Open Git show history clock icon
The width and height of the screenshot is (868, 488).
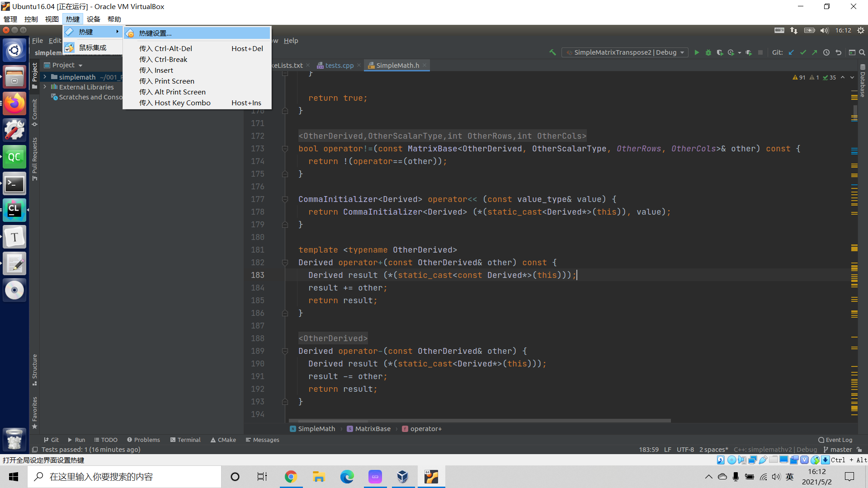tap(826, 52)
